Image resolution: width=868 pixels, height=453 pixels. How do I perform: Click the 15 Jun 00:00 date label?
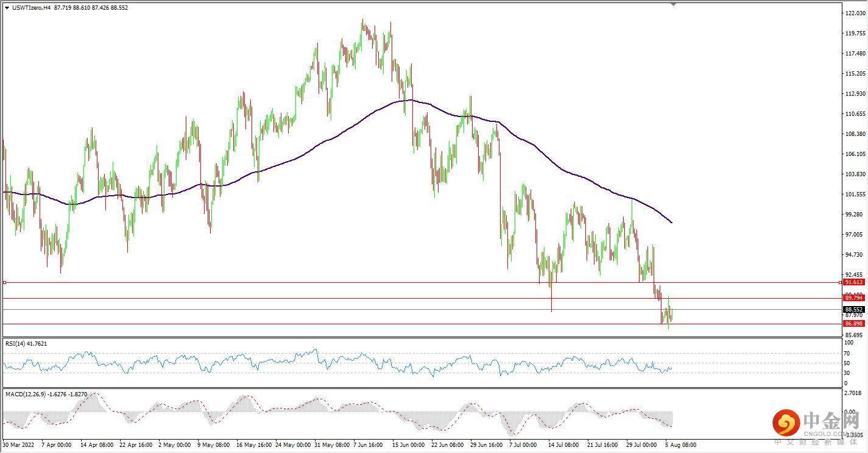[409, 445]
